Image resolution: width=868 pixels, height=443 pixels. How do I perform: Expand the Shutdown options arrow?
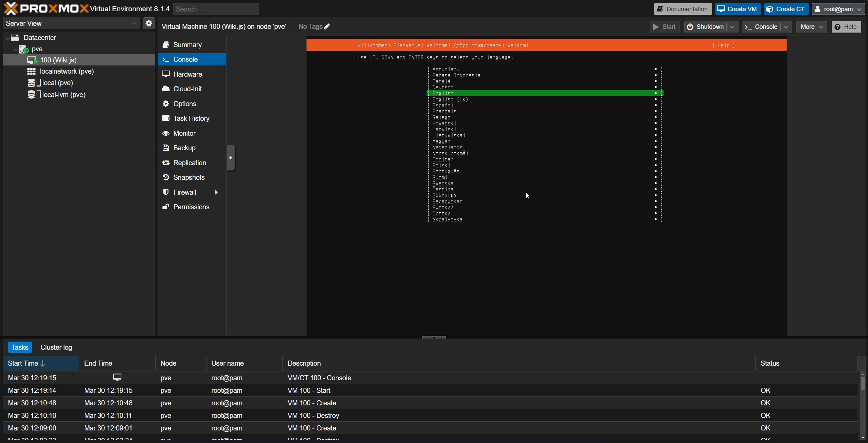click(732, 27)
